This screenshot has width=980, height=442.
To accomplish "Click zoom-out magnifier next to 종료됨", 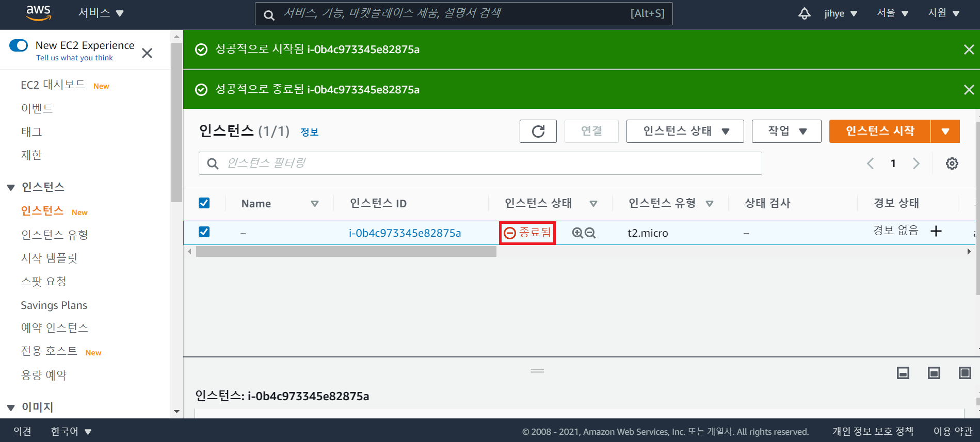I will 590,233.
